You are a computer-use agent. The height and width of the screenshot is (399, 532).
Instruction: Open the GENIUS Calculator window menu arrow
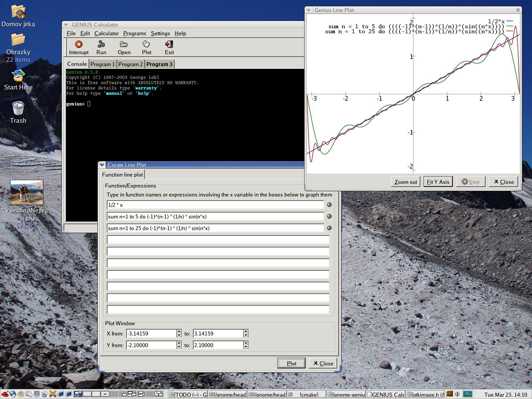point(66,25)
